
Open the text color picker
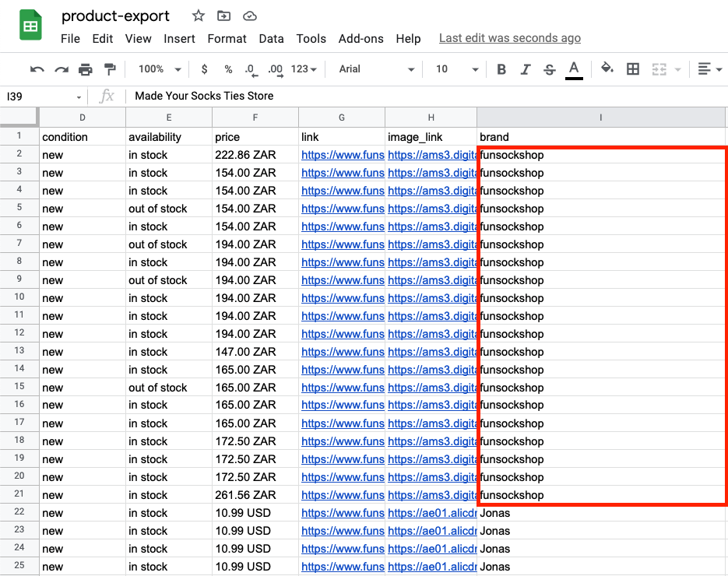point(574,70)
